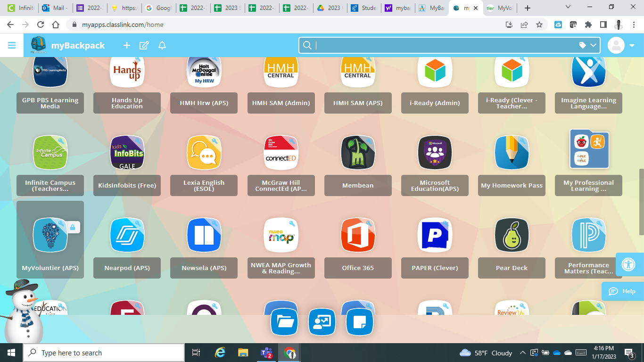Open the Review360 app
The width and height of the screenshot is (644, 362).
click(x=512, y=308)
